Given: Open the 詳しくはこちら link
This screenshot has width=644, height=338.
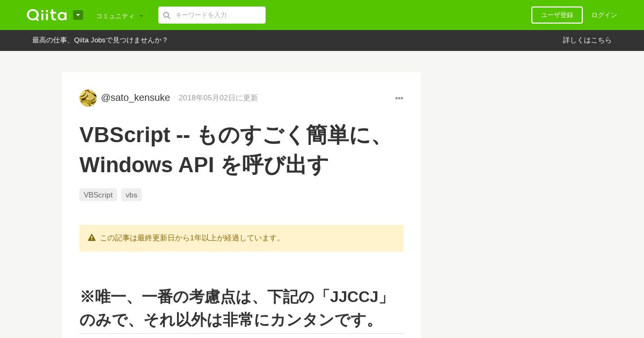Looking at the screenshot, I should 587,40.
